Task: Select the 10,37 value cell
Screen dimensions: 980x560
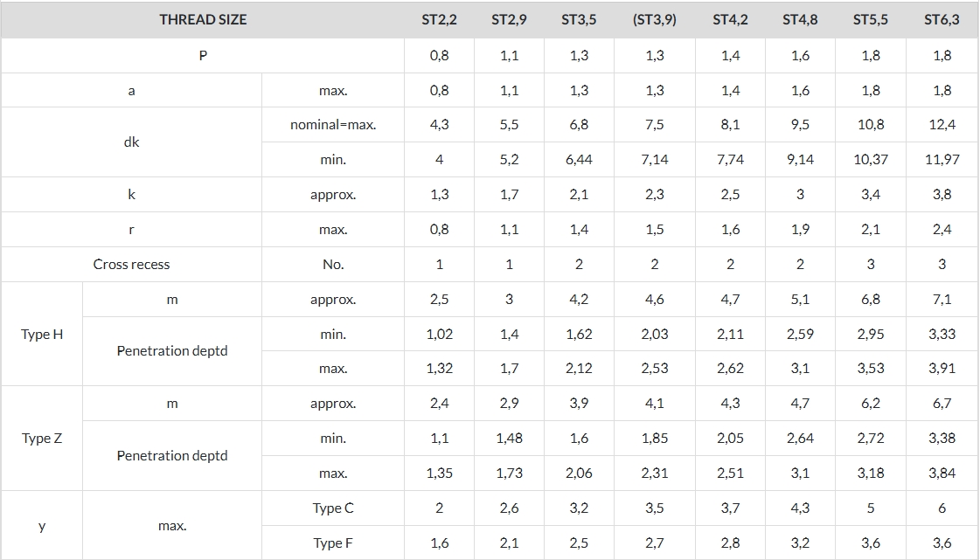Action: pos(871,160)
